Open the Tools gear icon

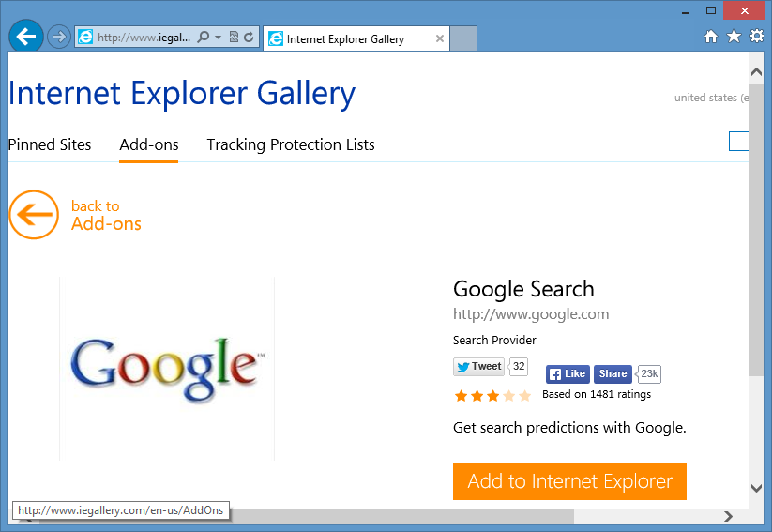(x=756, y=36)
